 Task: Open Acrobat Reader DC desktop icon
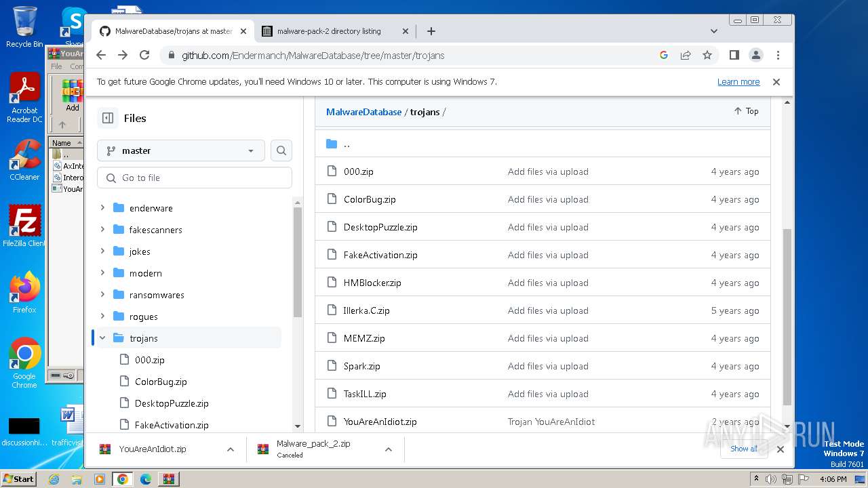pyautogui.click(x=24, y=98)
